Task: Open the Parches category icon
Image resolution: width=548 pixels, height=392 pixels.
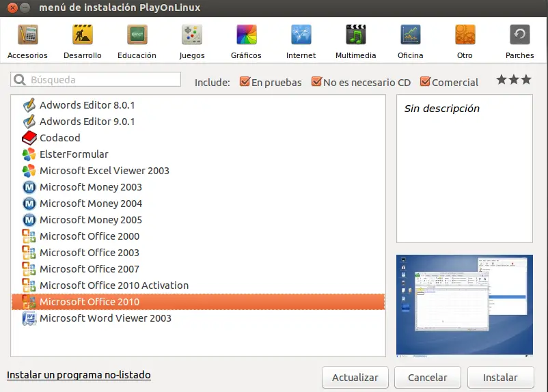Action: tap(520, 35)
